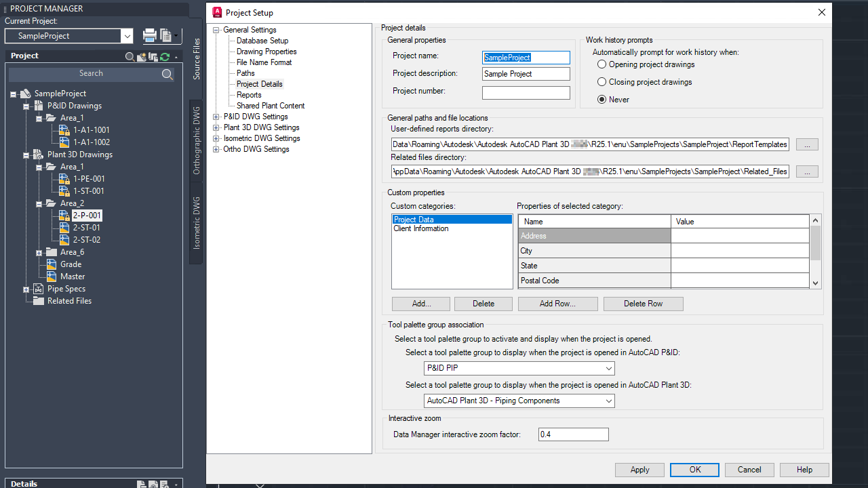868x488 pixels.
Task: Click the drawing icon of Grade
Action: coord(52,264)
